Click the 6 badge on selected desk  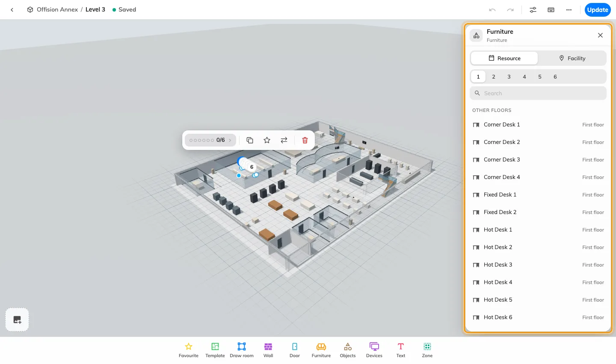pos(252,167)
